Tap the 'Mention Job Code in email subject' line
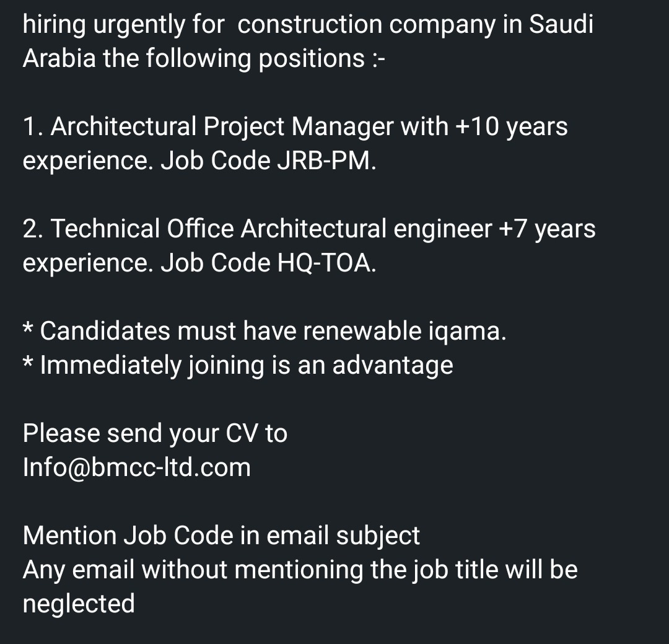The height and width of the screenshot is (644, 669). (x=221, y=536)
